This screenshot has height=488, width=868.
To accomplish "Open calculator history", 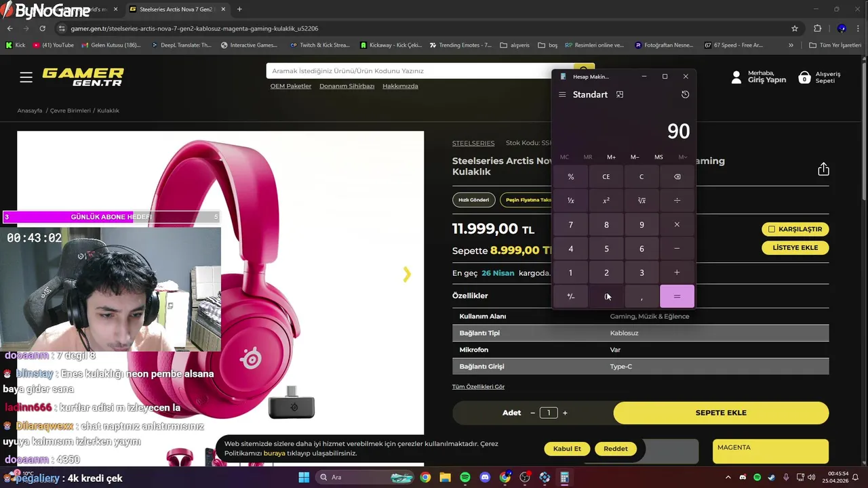I will coord(685,95).
